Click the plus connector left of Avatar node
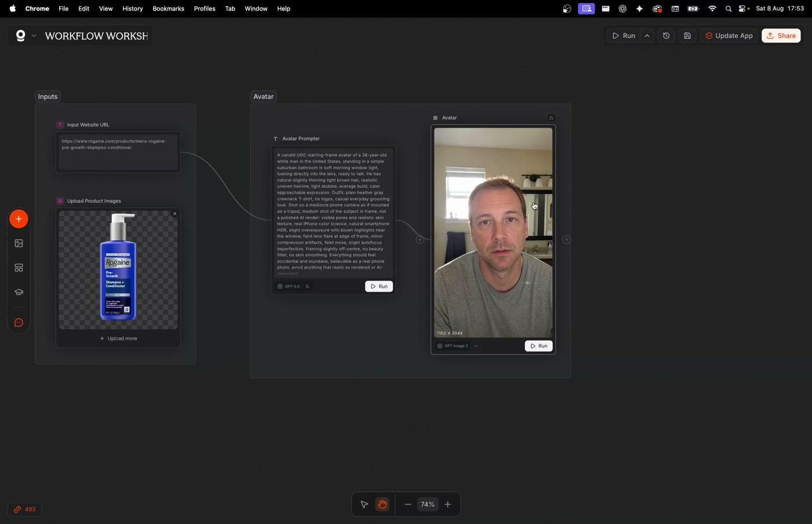 (x=420, y=239)
